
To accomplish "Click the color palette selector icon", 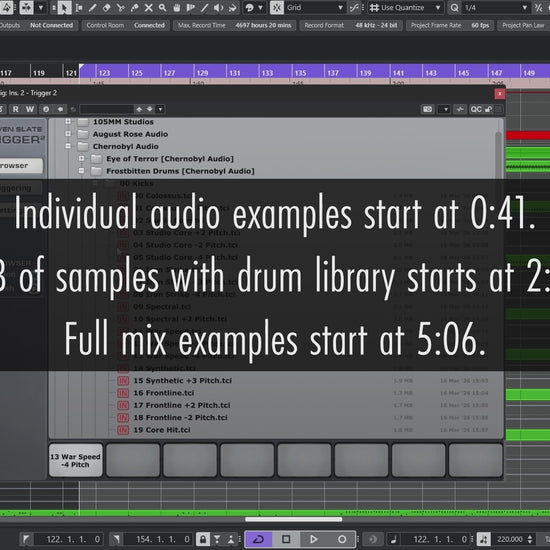I will (x=249, y=7).
